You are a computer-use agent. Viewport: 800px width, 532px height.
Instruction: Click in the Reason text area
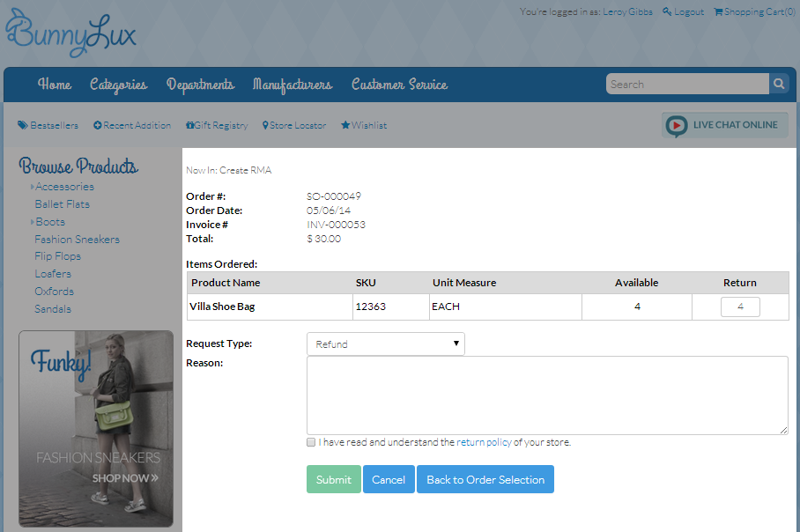(546, 395)
